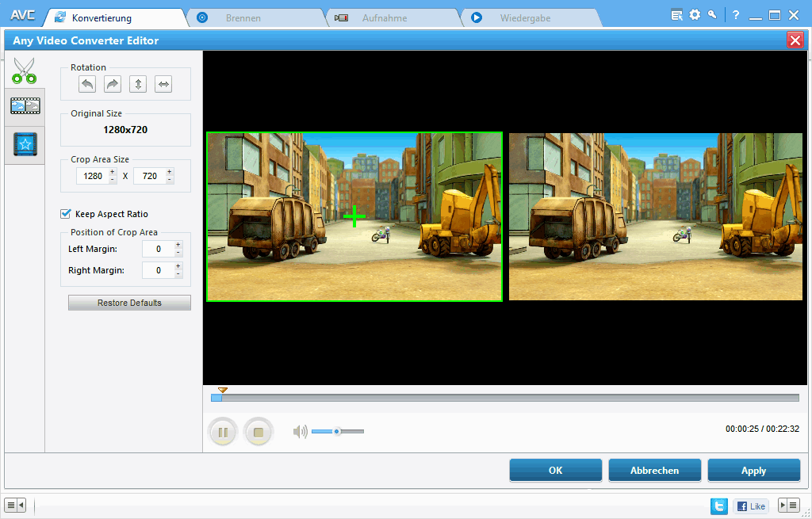This screenshot has width=812, height=519.
Task: Uncheck Keep Aspect Ratio checkbox
Action: click(66, 214)
